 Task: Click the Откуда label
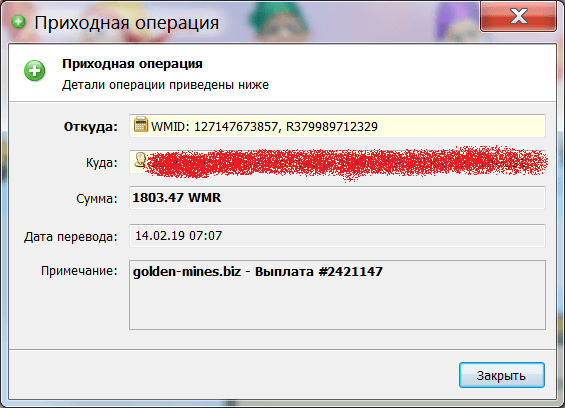coord(90,127)
